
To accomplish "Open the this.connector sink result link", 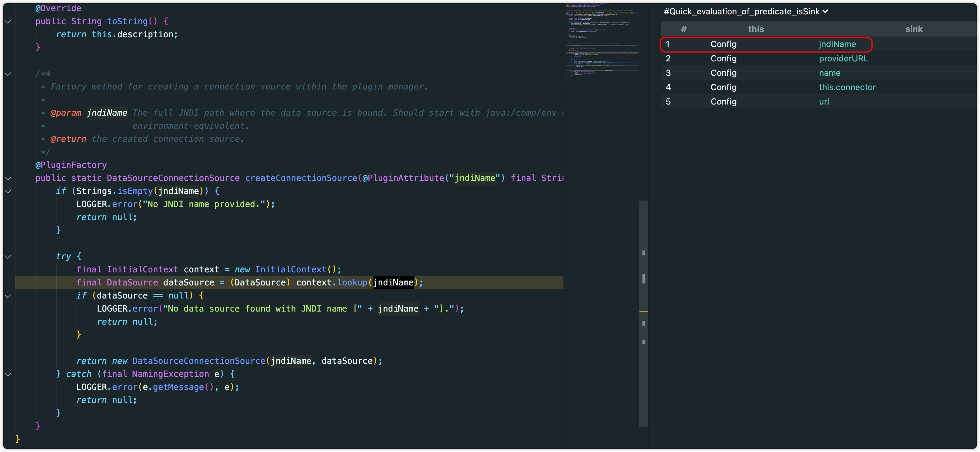I will coord(847,88).
